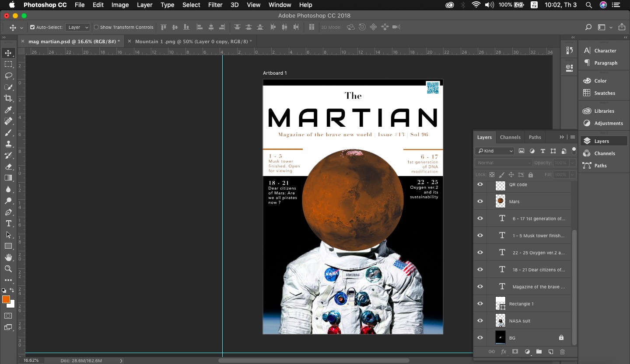This screenshot has width=630, height=364.
Task: Enable Show Transform Controls checkbox
Action: (x=96, y=27)
